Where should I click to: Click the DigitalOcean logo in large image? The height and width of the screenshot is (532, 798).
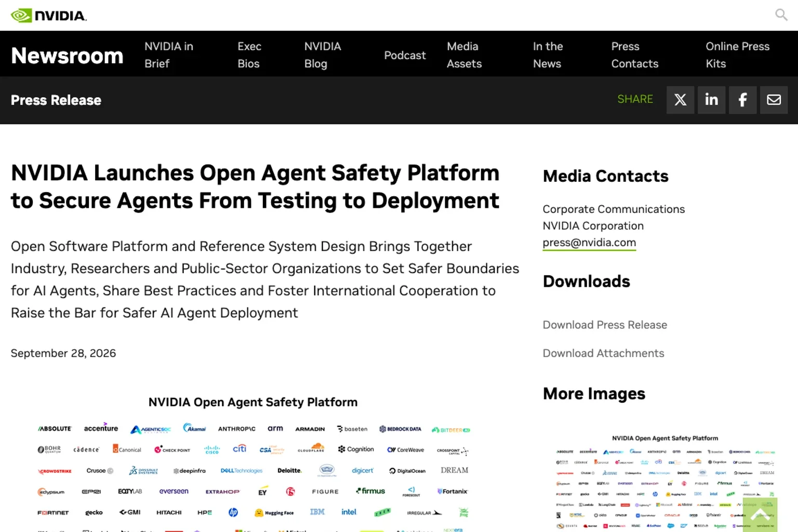pos(407,471)
